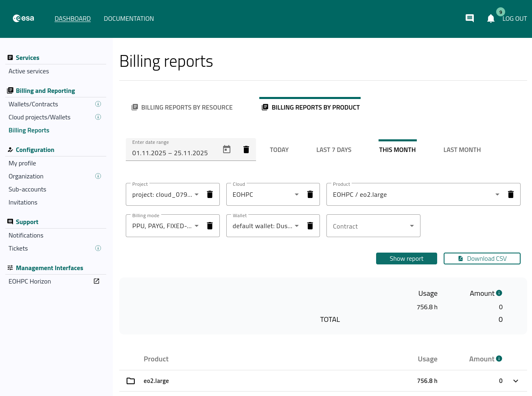
Task: Open the Contract dropdown
Action: (412, 226)
